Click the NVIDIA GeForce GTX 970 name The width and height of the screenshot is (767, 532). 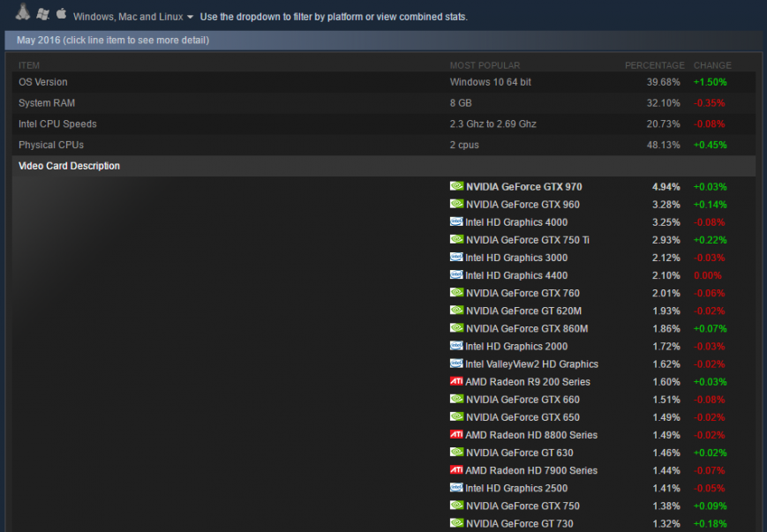pos(524,187)
